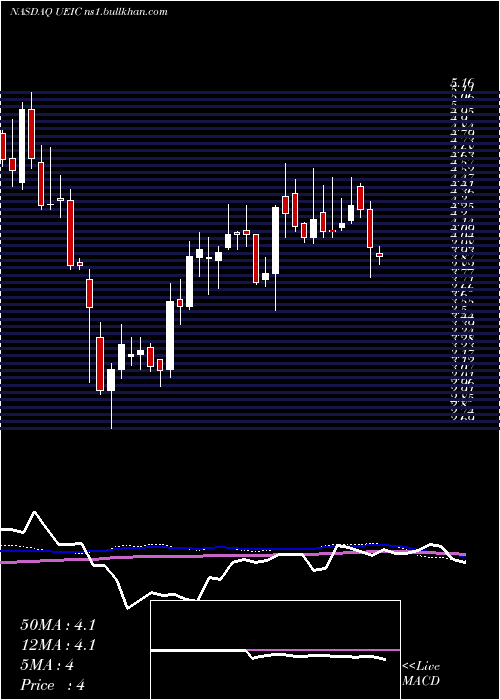The width and height of the screenshot is (500, 700).
Task: Click inside the Live MACD inset chart
Action: click(275, 650)
